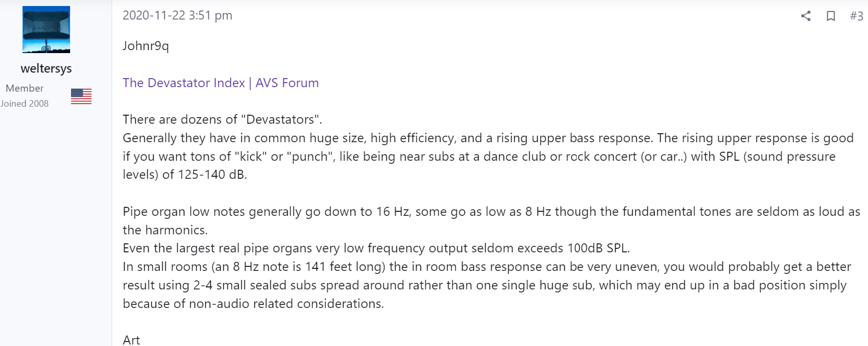View weltersys avatar image
This screenshot has width=868, height=346.
(x=46, y=30)
